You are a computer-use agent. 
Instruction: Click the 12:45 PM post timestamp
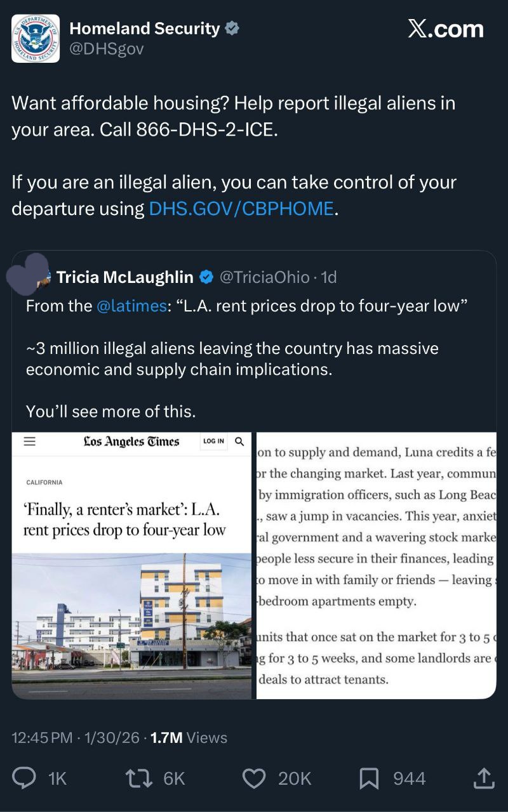coord(43,738)
